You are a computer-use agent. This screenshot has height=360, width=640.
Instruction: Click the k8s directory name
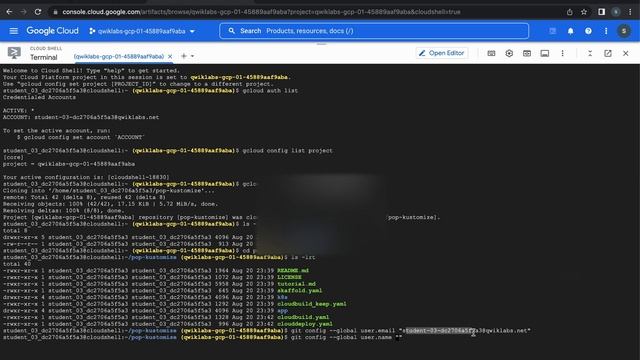pyautogui.click(x=282, y=297)
